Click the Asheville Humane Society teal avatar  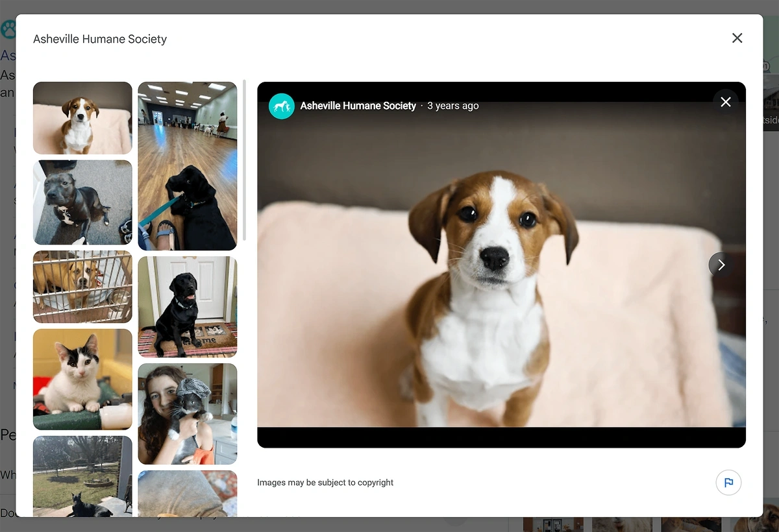tap(282, 106)
